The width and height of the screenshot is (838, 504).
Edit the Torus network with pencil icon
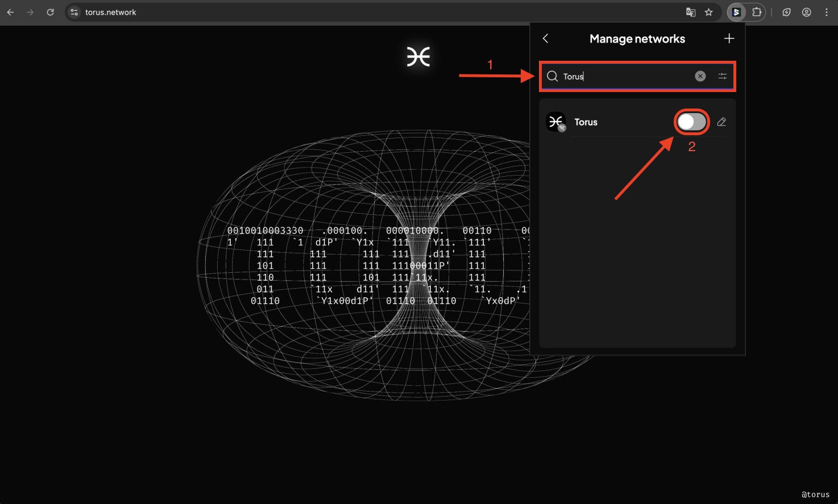(721, 122)
